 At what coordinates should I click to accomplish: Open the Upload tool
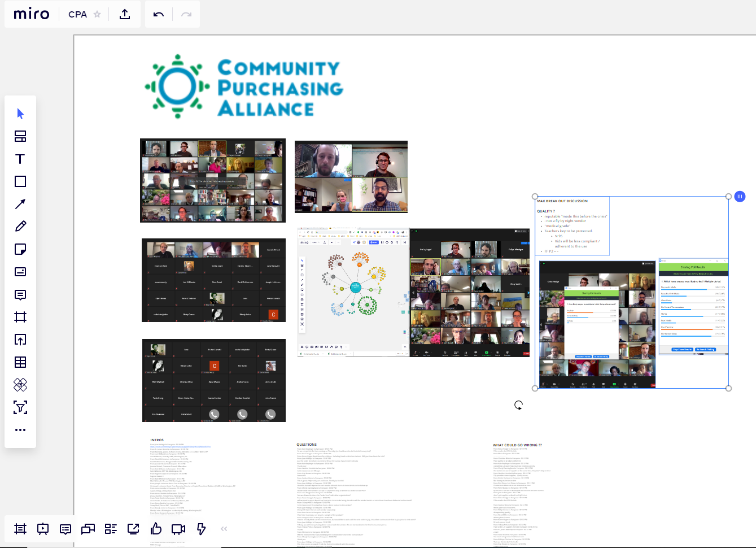click(x=20, y=340)
